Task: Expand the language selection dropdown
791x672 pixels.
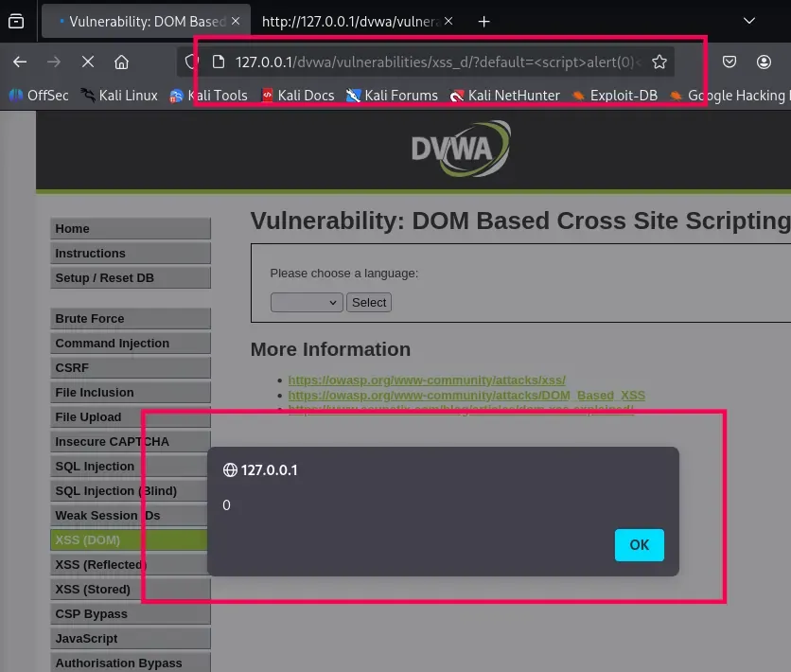Action: tap(307, 303)
